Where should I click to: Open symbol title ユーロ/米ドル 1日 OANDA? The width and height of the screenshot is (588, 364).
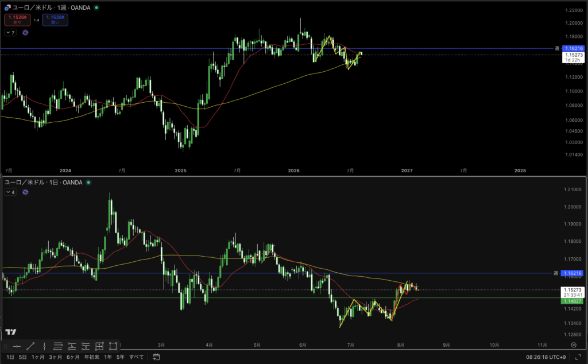(44, 183)
